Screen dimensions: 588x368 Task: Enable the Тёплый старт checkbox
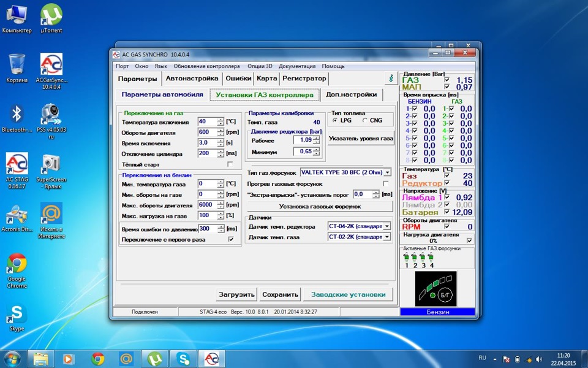(230, 164)
